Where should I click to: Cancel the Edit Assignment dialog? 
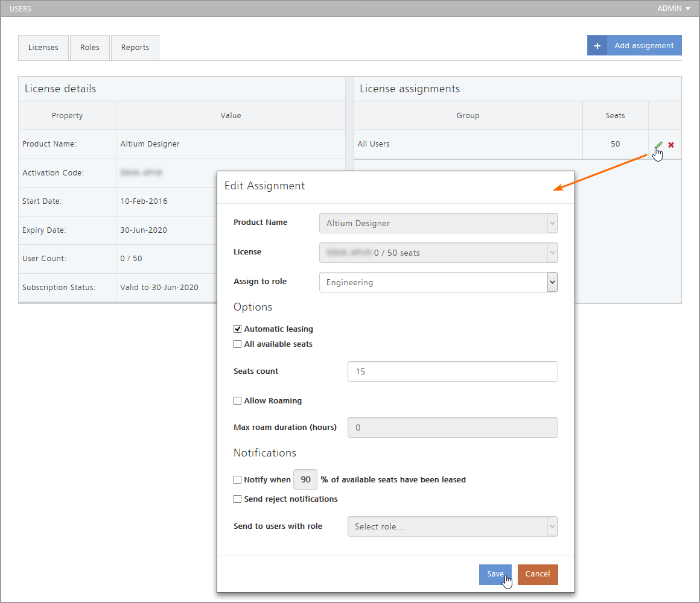(538, 574)
